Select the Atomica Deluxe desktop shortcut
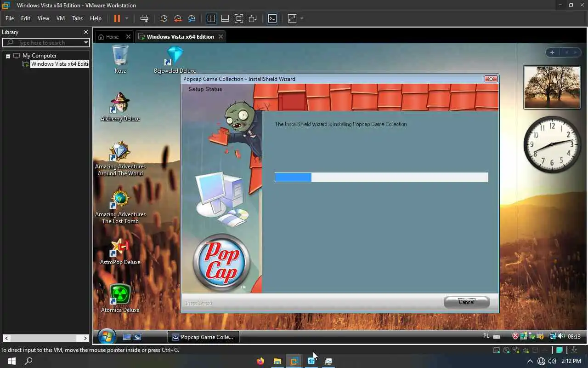The height and width of the screenshot is (368, 588). [x=120, y=299]
